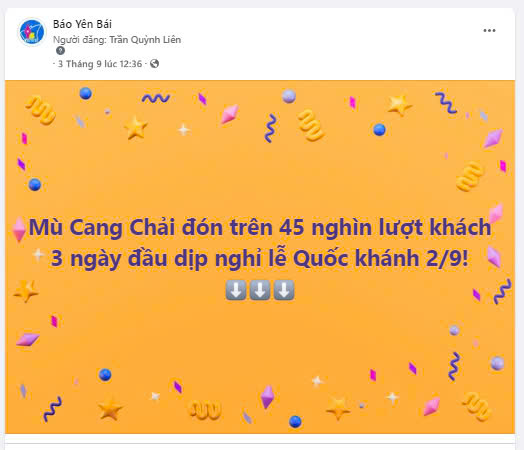Click the middle down-arrow emoji
524x450 pixels.
click(260, 290)
